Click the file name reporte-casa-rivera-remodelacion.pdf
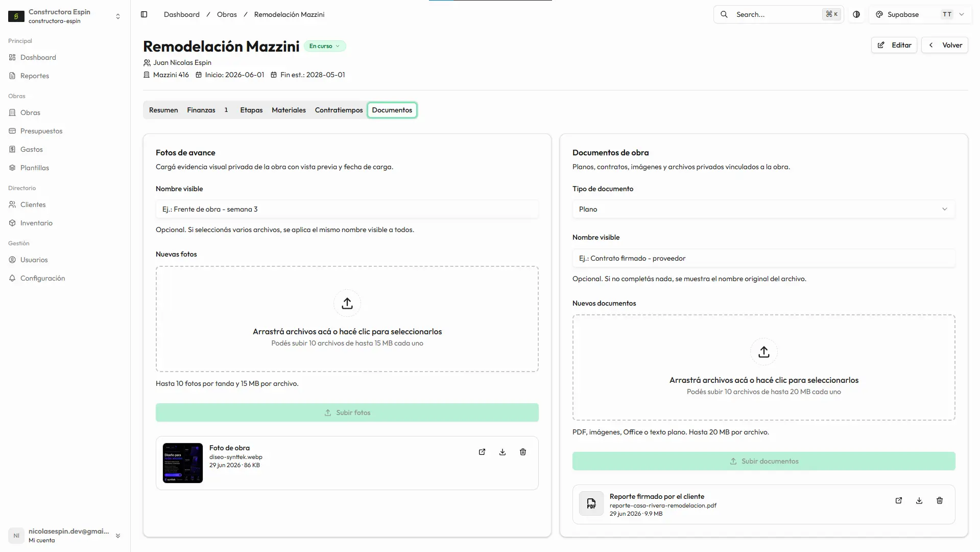Viewport: 980px width, 552px height. (x=663, y=505)
